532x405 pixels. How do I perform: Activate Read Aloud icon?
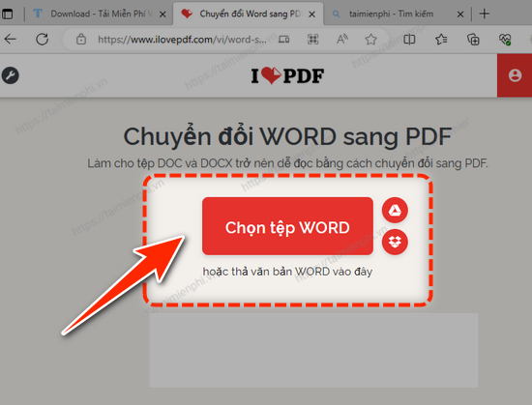342,40
